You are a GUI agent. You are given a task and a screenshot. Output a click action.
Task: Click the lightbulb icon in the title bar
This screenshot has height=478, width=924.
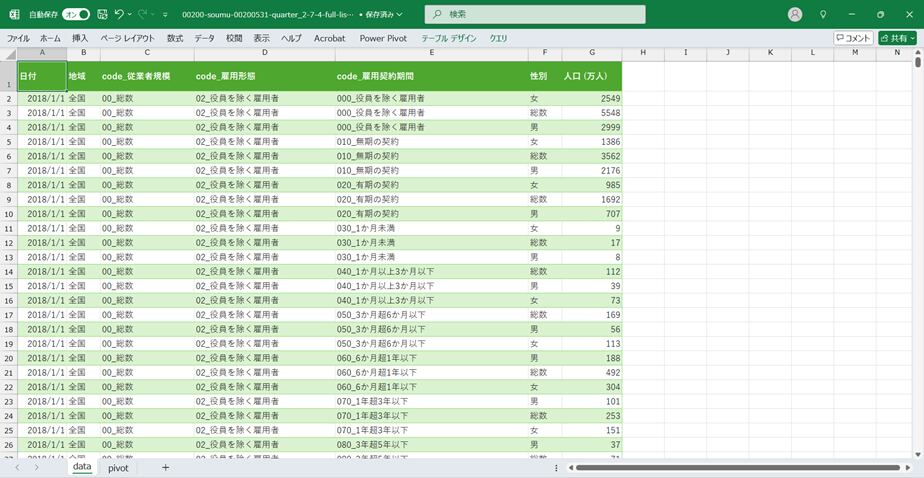(x=823, y=15)
